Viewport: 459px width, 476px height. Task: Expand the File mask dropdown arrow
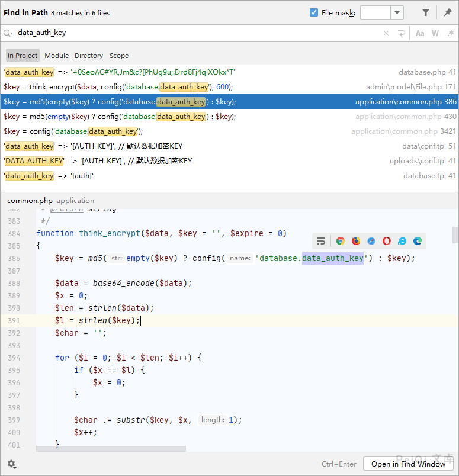coord(397,12)
